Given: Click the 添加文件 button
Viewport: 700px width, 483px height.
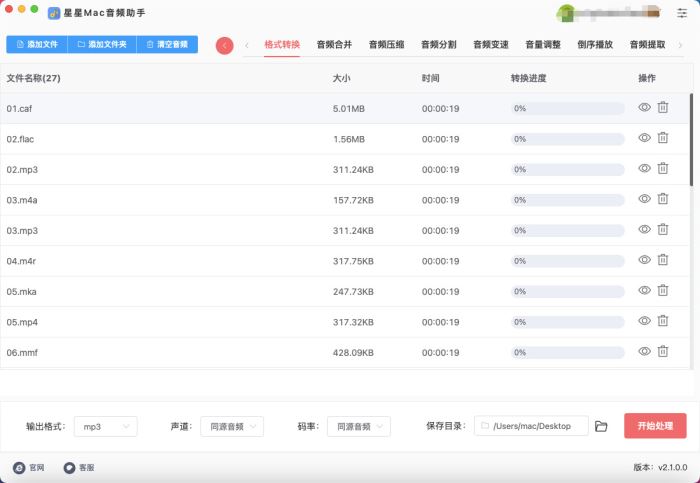Looking at the screenshot, I should 37,45.
